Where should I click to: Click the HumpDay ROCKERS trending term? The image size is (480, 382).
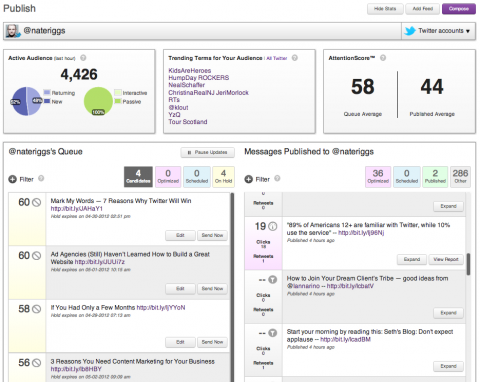pos(199,78)
